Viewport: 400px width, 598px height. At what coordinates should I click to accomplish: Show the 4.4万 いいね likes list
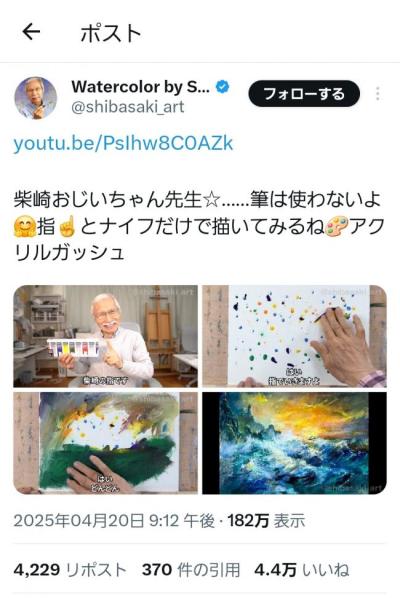point(302,570)
